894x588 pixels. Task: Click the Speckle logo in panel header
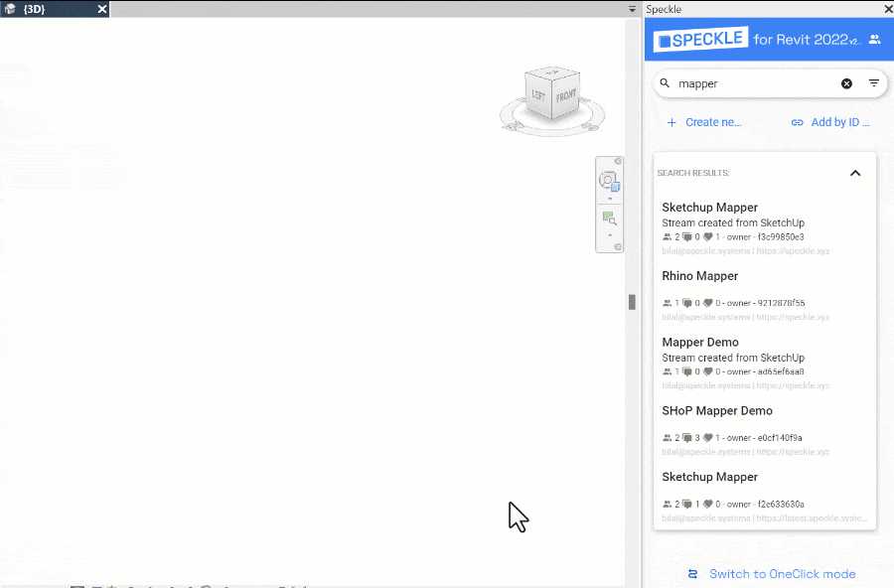[x=700, y=40]
